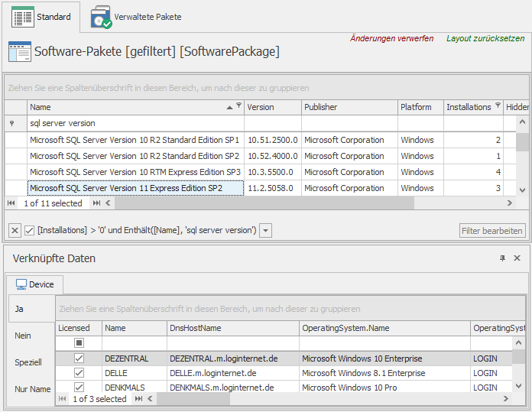Click the Software-Pakete table icon
Viewport: 532px width, 412px height.
pyautogui.click(x=20, y=51)
